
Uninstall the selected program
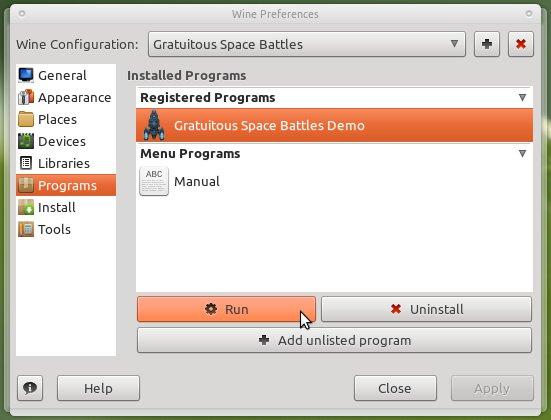point(426,309)
